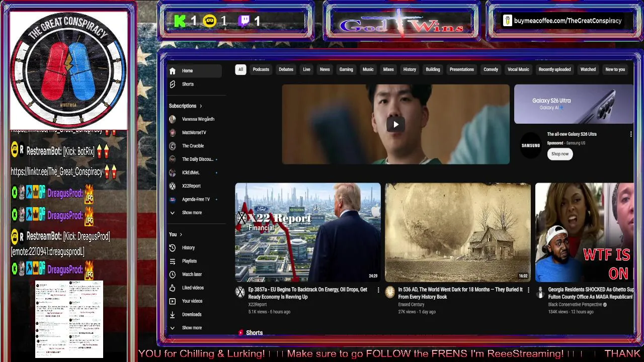Expand Show more under subscriptions
Screen dimensions: 644x362
point(192,213)
